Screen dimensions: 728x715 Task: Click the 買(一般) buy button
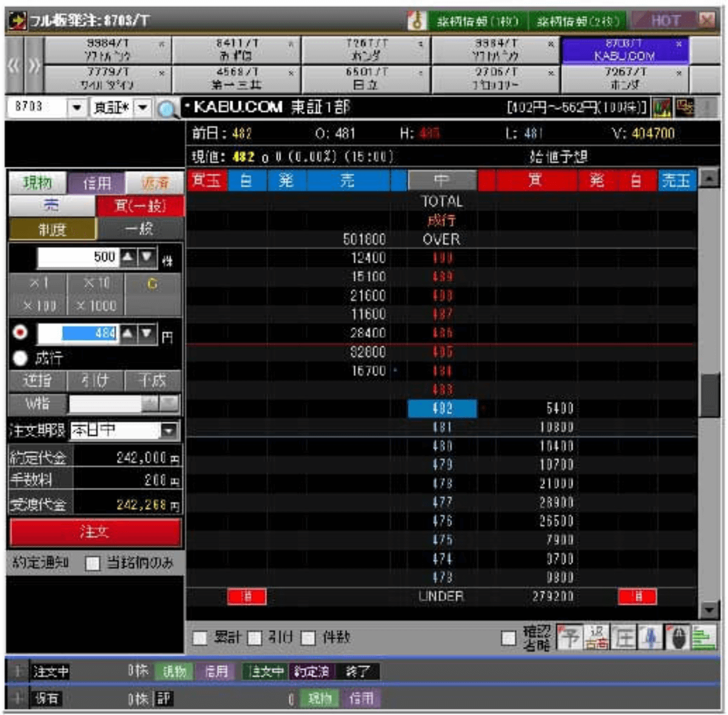coord(140,206)
